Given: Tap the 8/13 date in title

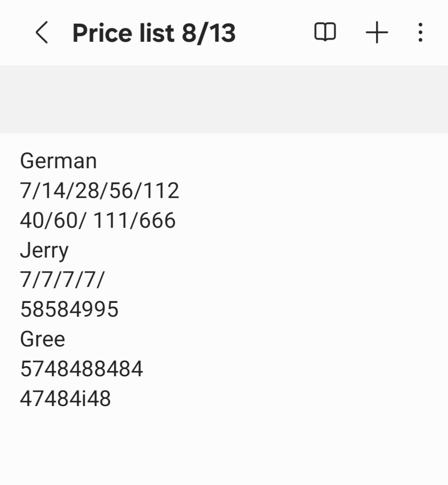Looking at the screenshot, I should [x=209, y=33].
